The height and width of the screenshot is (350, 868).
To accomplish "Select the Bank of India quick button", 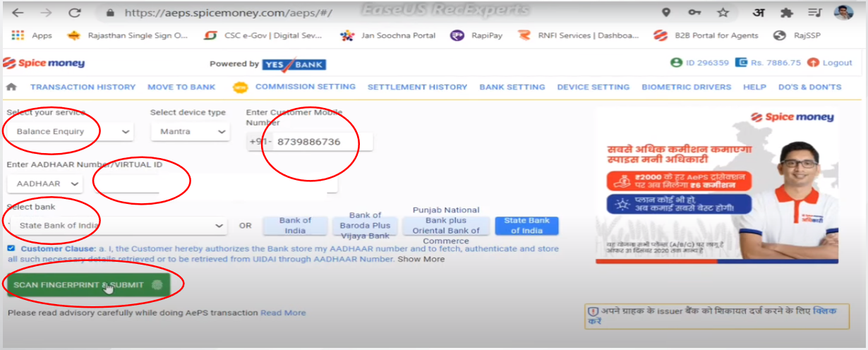I will click(295, 226).
